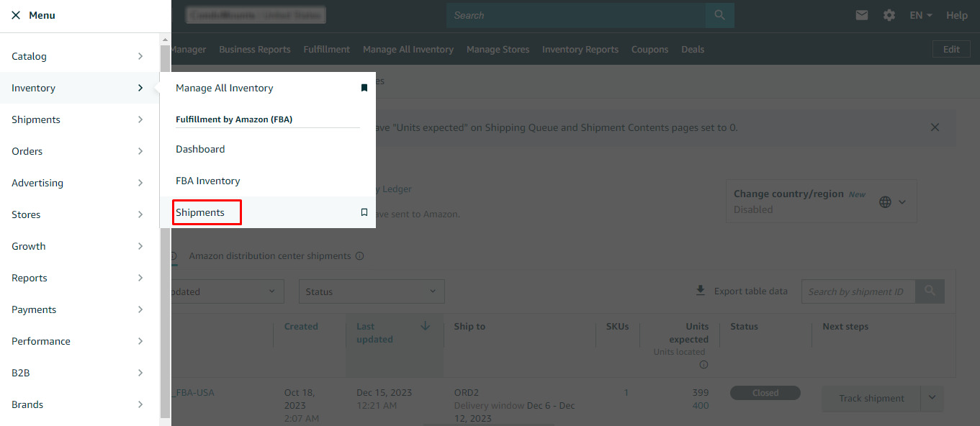Click the Export table data download icon

point(700,291)
